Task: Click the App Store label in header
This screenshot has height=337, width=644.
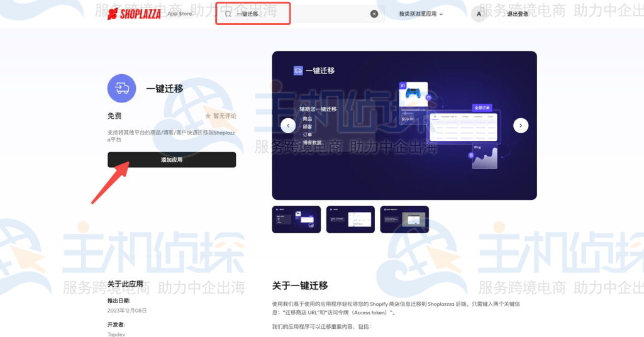Action: 180,14
